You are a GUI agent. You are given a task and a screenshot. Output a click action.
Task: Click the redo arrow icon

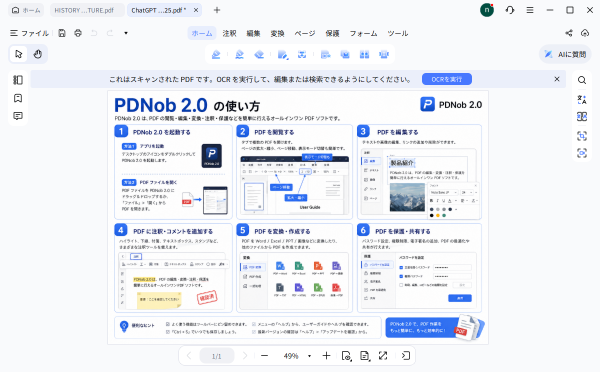[x=110, y=33]
